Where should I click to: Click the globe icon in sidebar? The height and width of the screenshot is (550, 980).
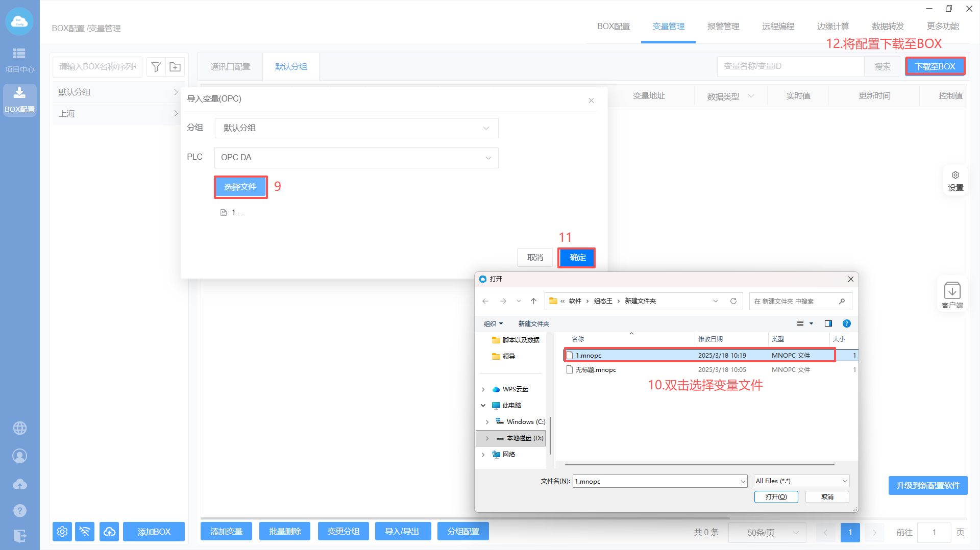point(20,428)
